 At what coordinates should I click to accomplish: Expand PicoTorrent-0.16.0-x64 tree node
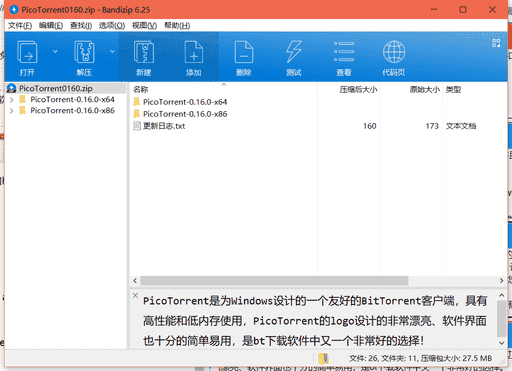(x=12, y=100)
